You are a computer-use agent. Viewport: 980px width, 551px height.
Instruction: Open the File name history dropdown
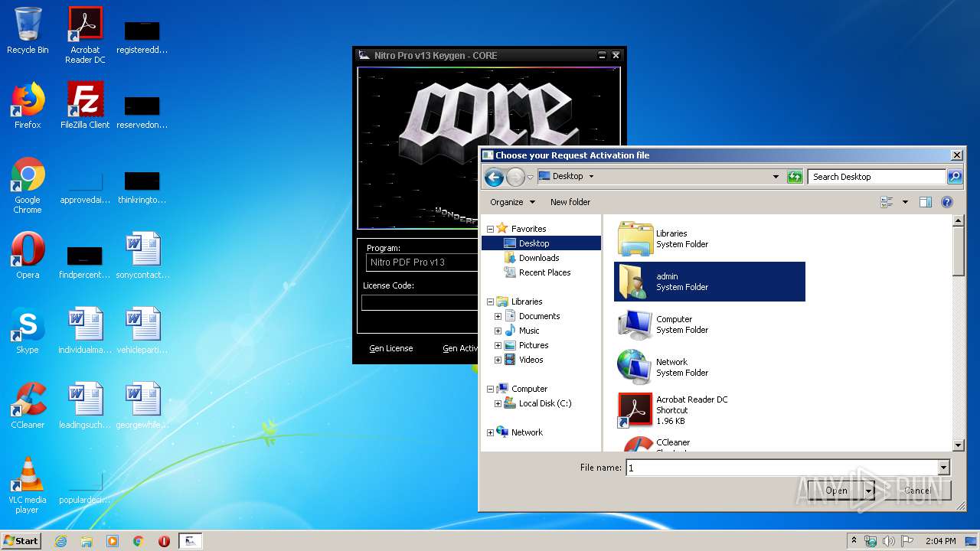point(943,468)
